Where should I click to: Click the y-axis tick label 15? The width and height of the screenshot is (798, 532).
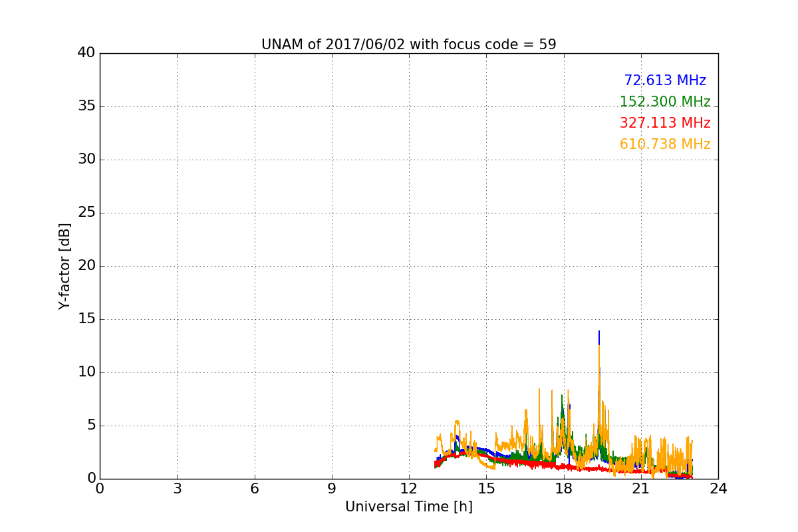coord(86,319)
